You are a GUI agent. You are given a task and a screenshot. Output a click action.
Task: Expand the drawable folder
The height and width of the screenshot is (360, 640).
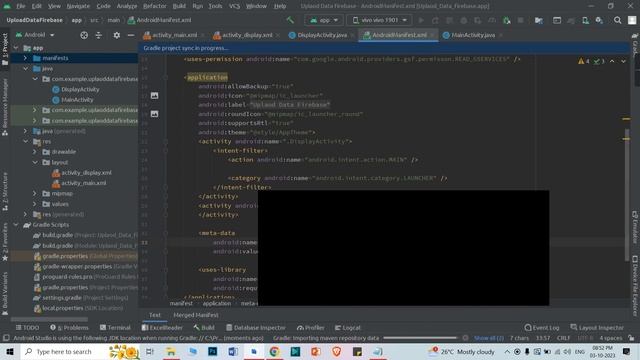tap(35, 152)
